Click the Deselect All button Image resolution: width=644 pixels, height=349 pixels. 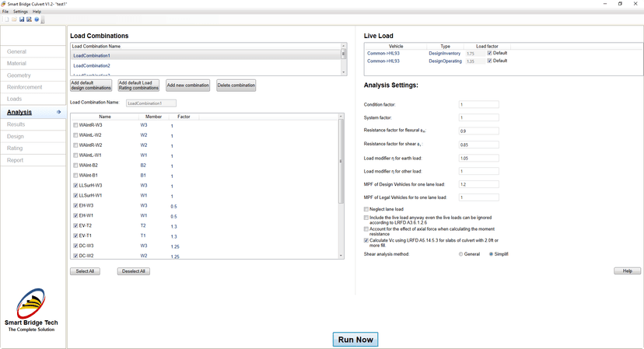pos(134,271)
